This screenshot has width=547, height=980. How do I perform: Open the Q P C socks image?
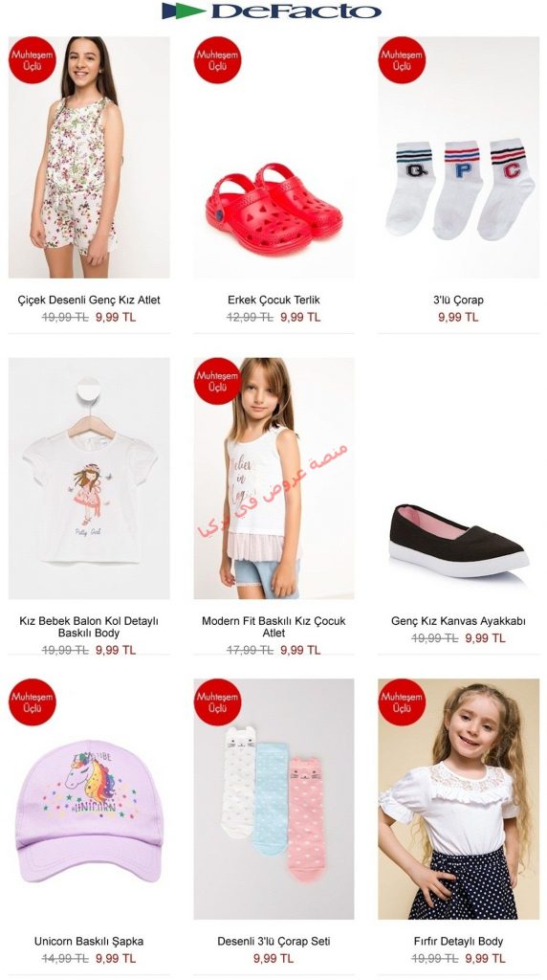coord(458,157)
